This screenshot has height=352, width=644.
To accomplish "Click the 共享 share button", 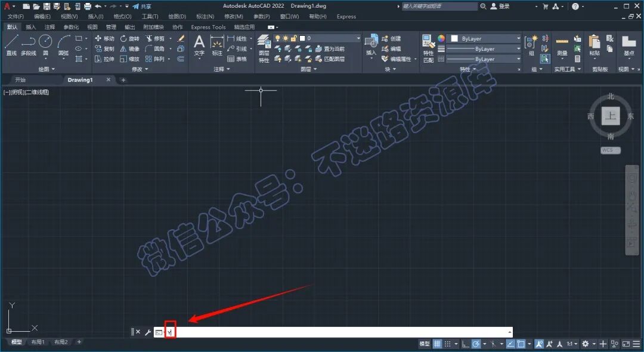I will click(142, 6).
